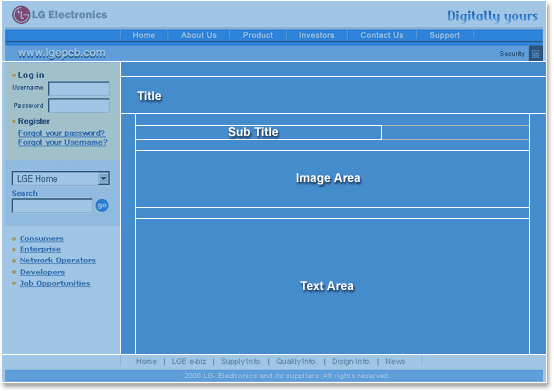The height and width of the screenshot is (391, 554).
Task: Click Home in the footer links
Action: tap(146, 361)
